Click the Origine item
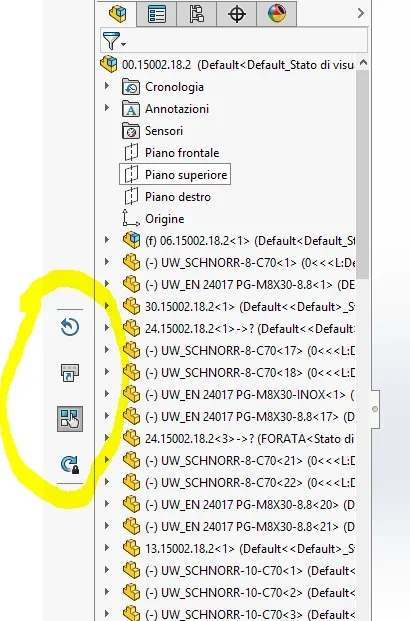This screenshot has height=621, width=410. 164,219
